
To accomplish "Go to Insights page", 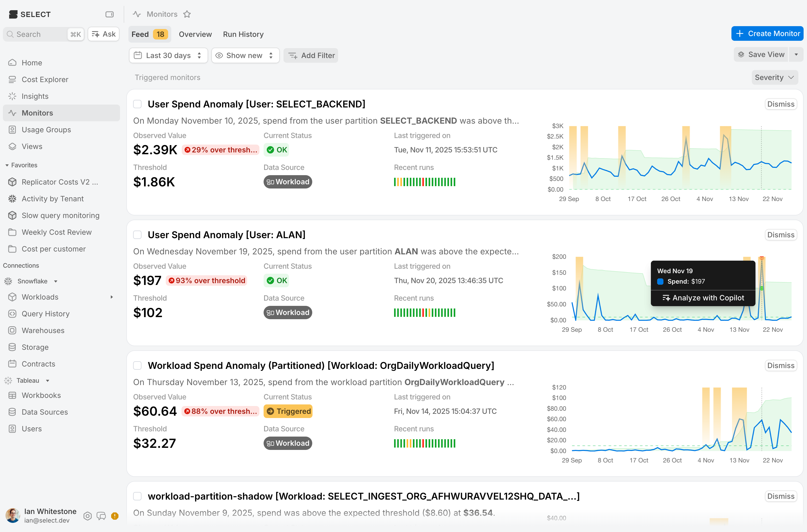I will tap(61, 96).
